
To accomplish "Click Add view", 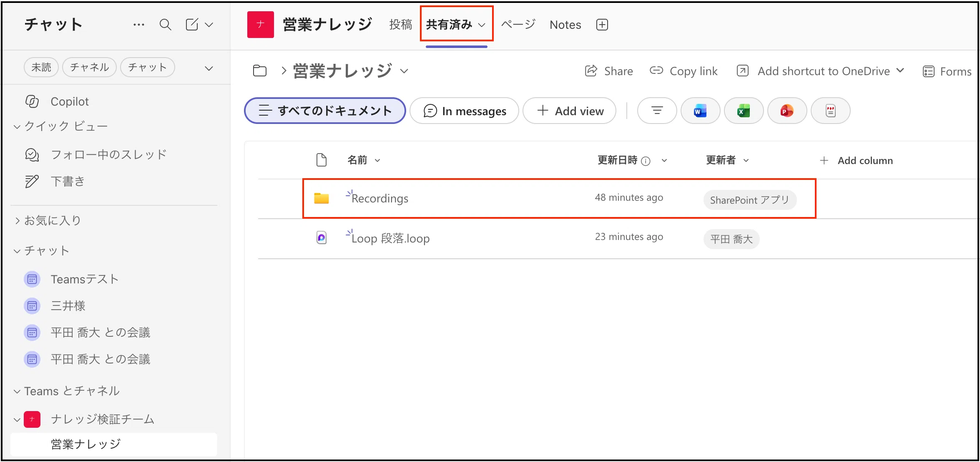I will point(569,111).
